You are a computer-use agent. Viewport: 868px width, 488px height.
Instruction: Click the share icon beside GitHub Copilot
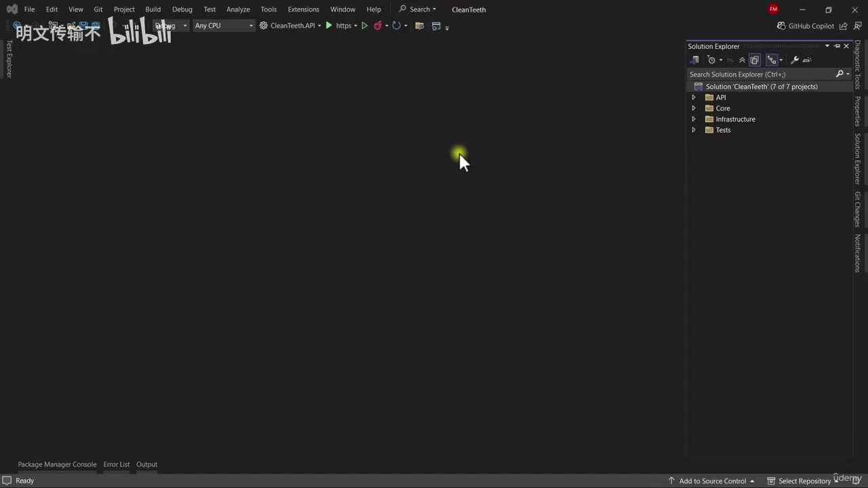[843, 26]
